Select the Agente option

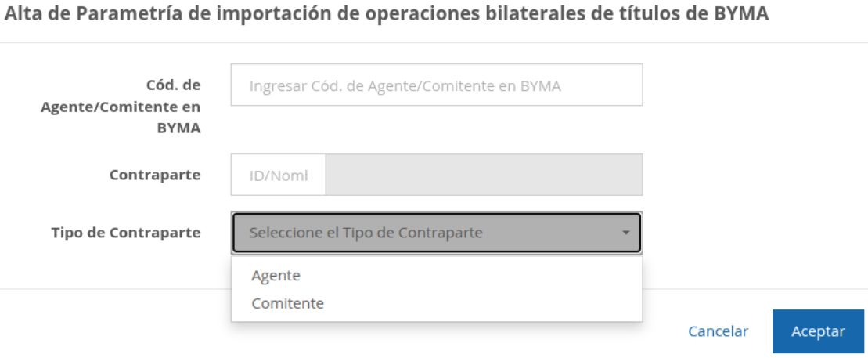276,276
